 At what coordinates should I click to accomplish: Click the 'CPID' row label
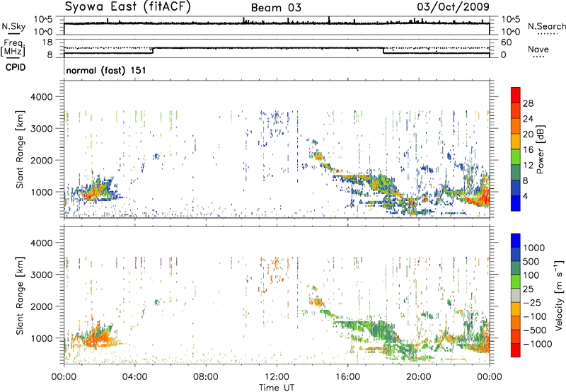coord(16,67)
